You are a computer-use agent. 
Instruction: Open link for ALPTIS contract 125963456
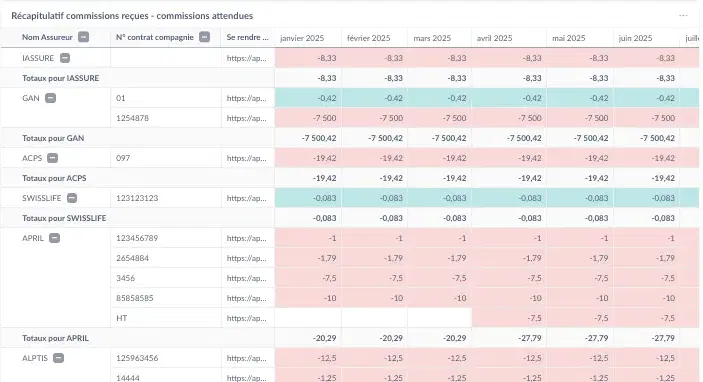pyautogui.click(x=246, y=358)
